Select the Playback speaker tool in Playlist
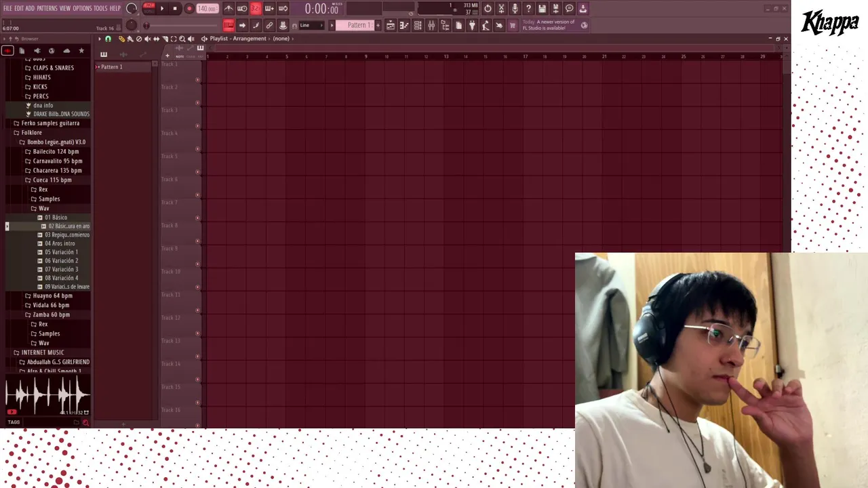 pos(191,39)
